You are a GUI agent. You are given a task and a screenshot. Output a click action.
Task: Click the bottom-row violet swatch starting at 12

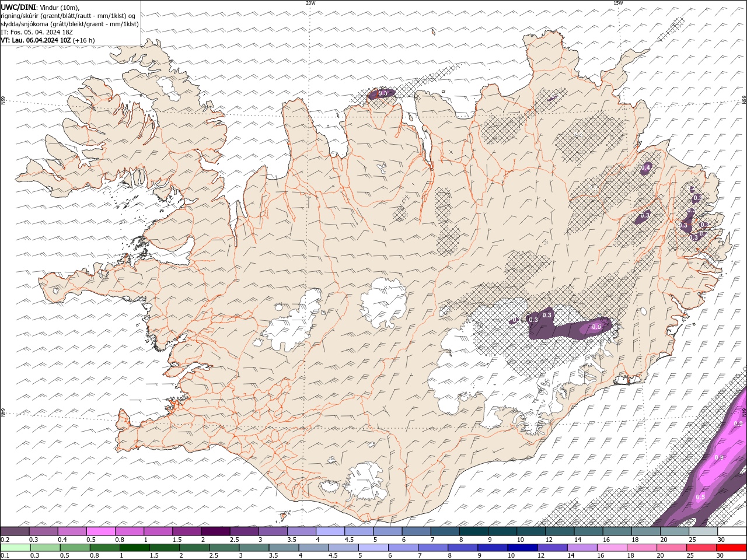[x=553, y=548]
